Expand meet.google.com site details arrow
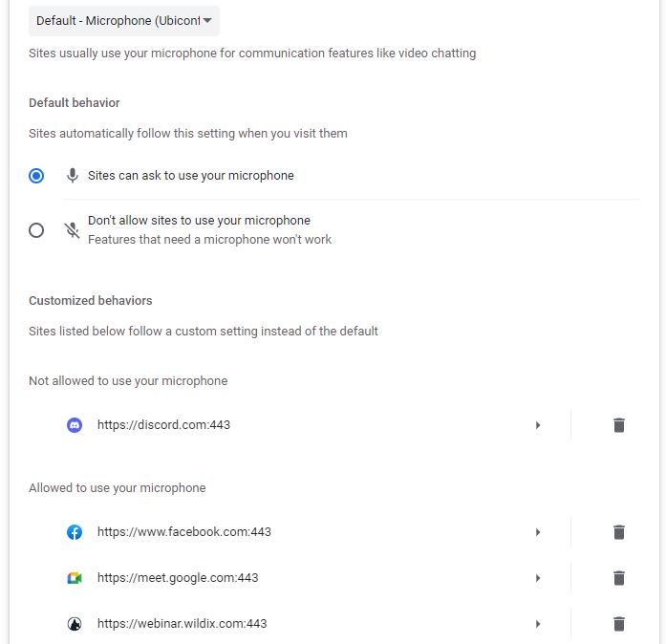The width and height of the screenshot is (666, 644). click(x=538, y=578)
